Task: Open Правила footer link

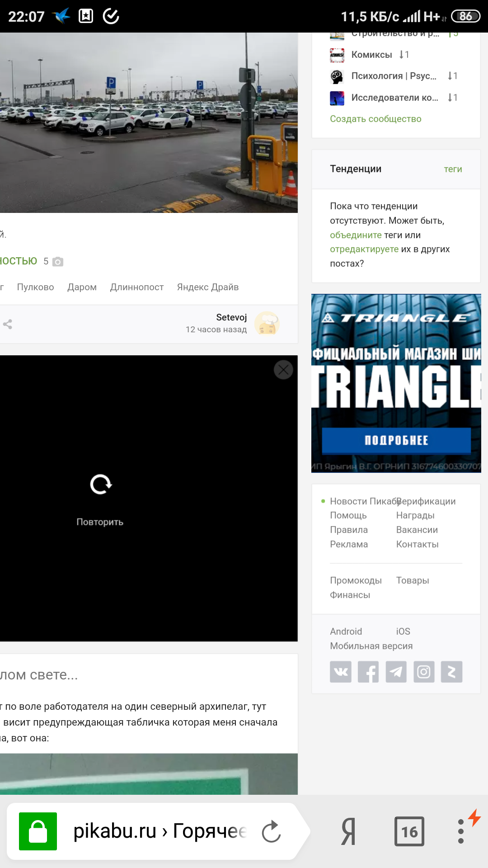Action: [x=349, y=530]
